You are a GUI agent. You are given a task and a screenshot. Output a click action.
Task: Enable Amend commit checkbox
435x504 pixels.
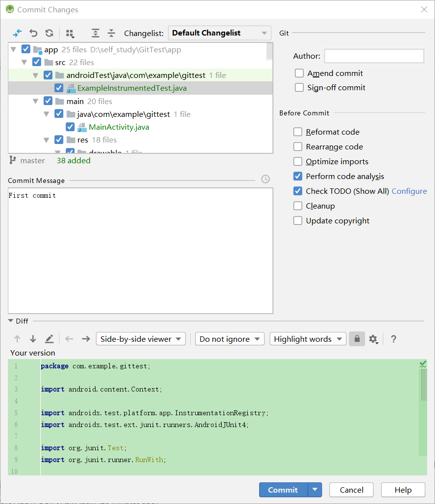(x=299, y=73)
